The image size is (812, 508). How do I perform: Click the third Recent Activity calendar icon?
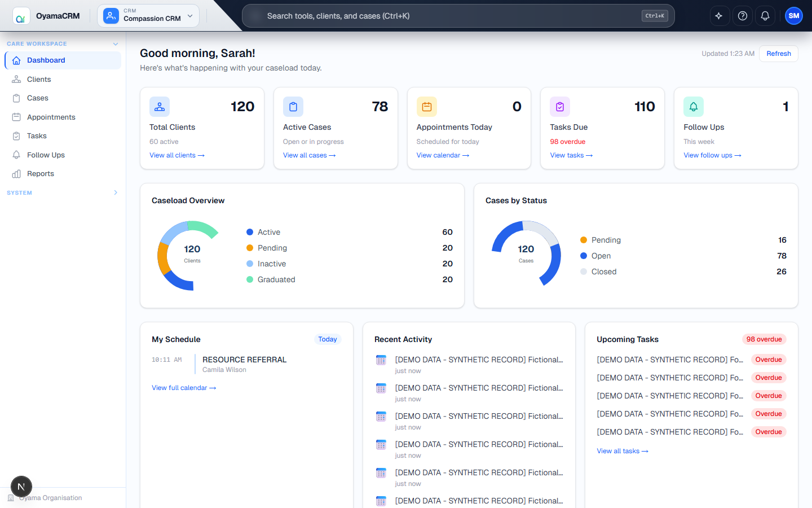tap(381, 417)
